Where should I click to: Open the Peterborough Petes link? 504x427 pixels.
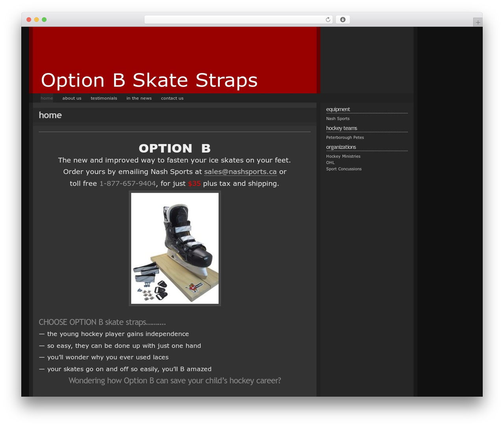[345, 137]
